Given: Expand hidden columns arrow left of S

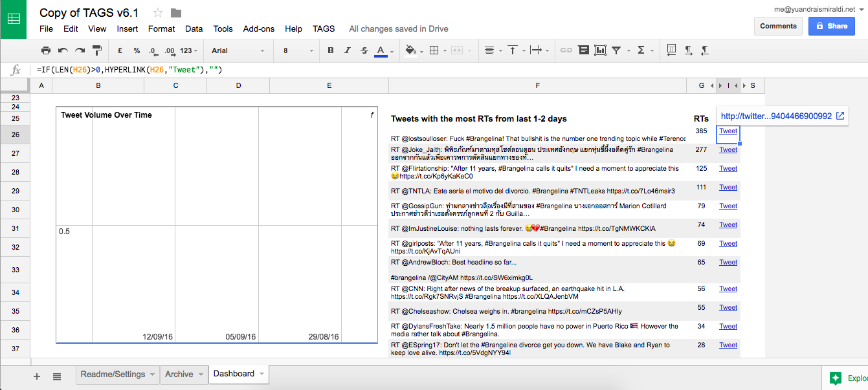Looking at the screenshot, I should point(744,85).
